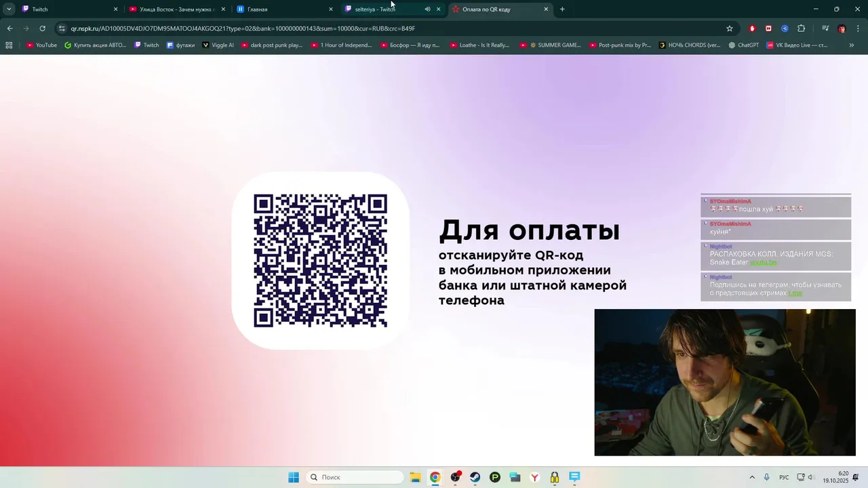Open the blue round extension icon
The width and height of the screenshot is (868, 488).
(x=785, y=28)
